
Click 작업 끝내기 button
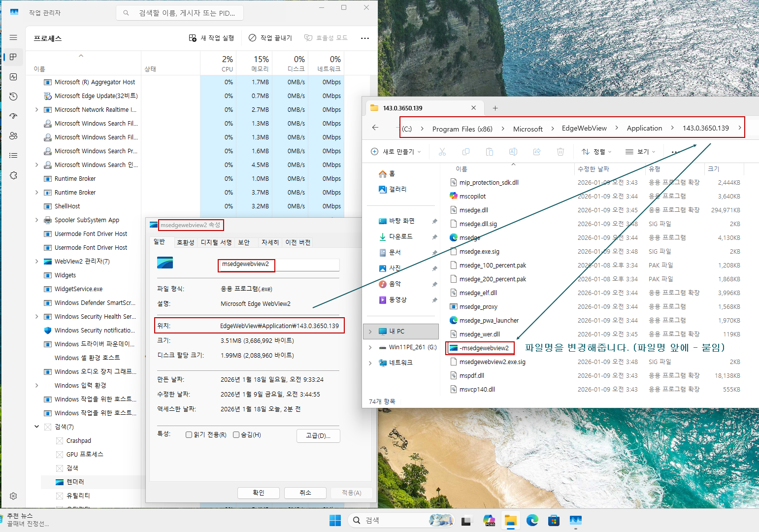(270, 38)
